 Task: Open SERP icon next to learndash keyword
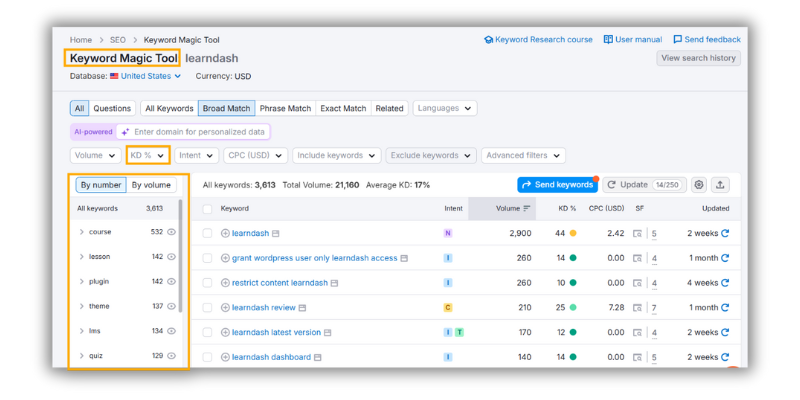coord(276,234)
